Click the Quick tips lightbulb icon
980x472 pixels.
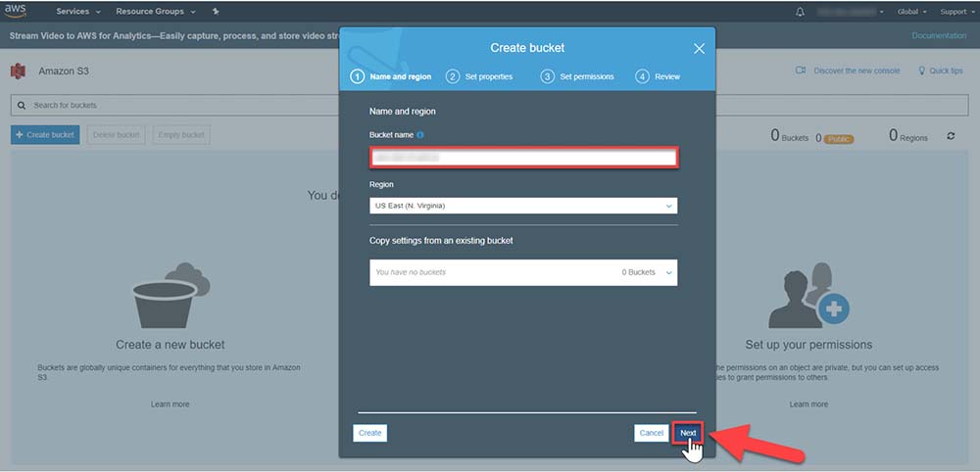[922, 71]
